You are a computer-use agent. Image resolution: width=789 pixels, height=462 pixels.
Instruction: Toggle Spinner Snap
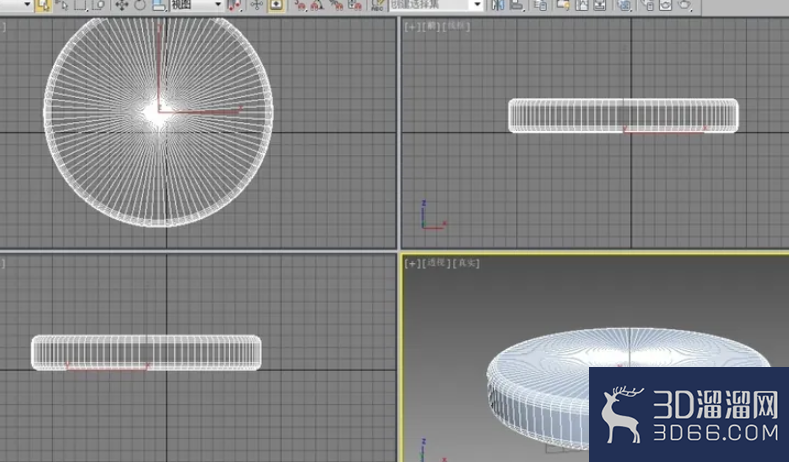tap(355, 5)
